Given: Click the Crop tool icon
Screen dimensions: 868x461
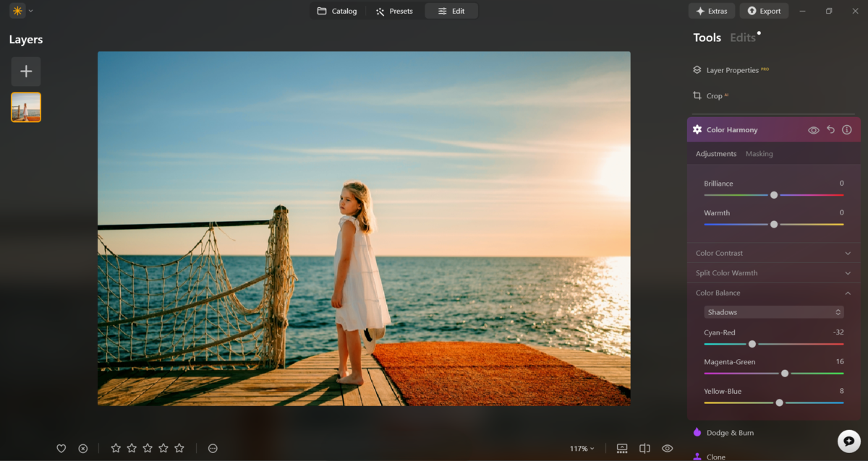Looking at the screenshot, I should pos(697,95).
